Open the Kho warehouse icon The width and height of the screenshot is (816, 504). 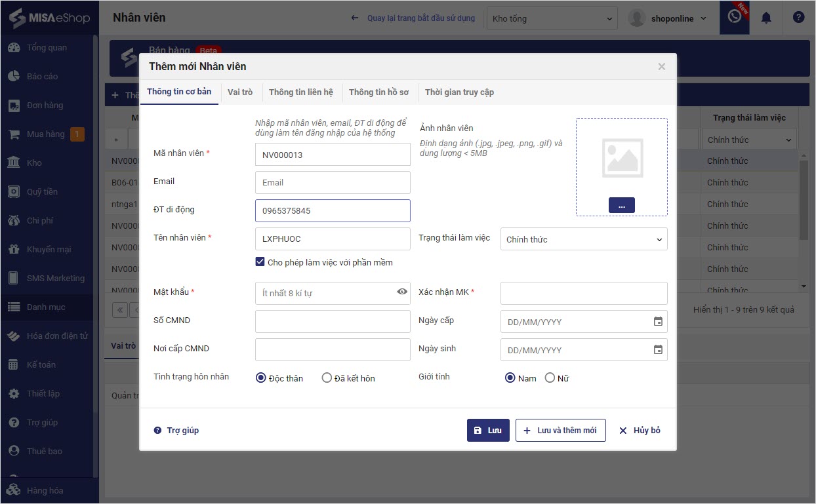point(14,163)
